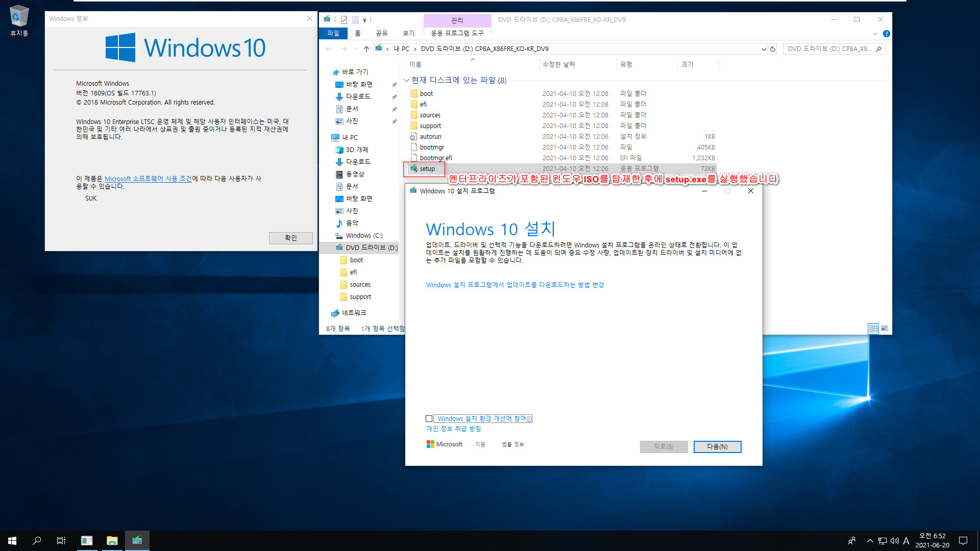Expand breadcrumb arrow after 내 PC
Viewport: 980px width, 551px height.
pyautogui.click(x=415, y=49)
